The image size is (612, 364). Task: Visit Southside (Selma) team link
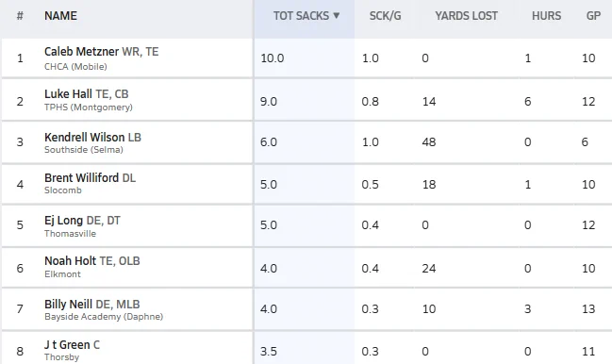(84, 149)
